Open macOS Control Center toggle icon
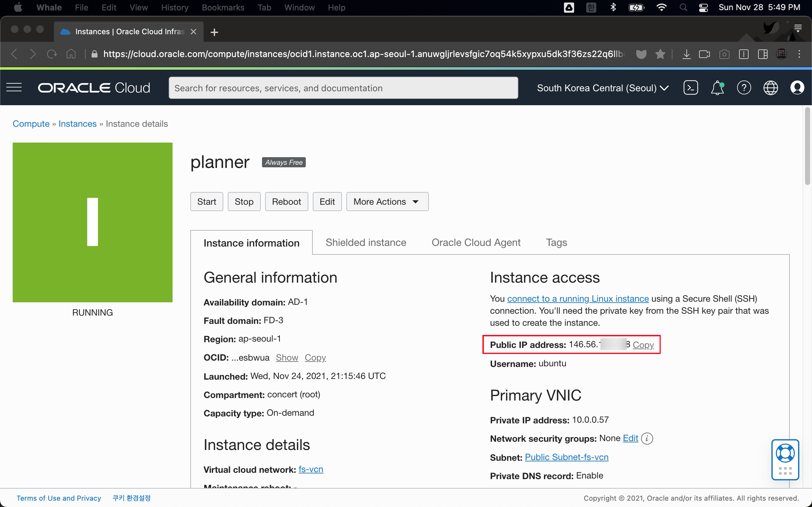The image size is (812, 507). coord(703,7)
